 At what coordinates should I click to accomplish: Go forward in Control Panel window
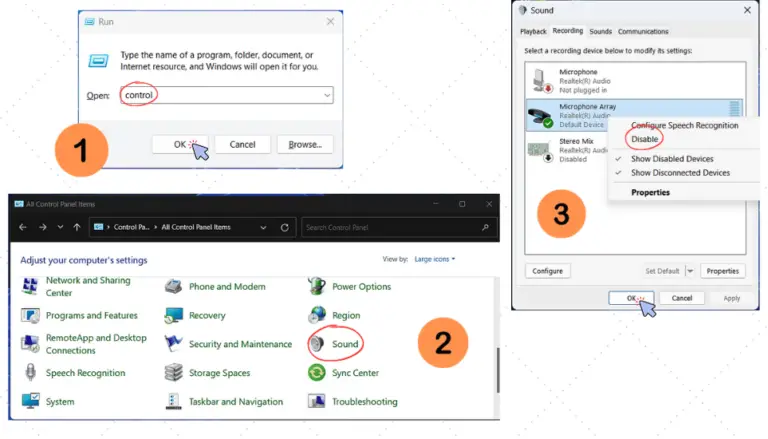(43, 227)
